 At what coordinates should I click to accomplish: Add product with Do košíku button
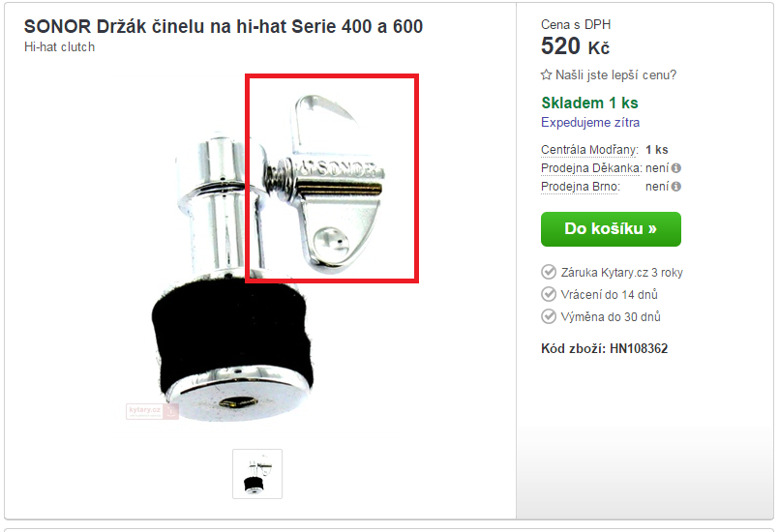(x=611, y=229)
